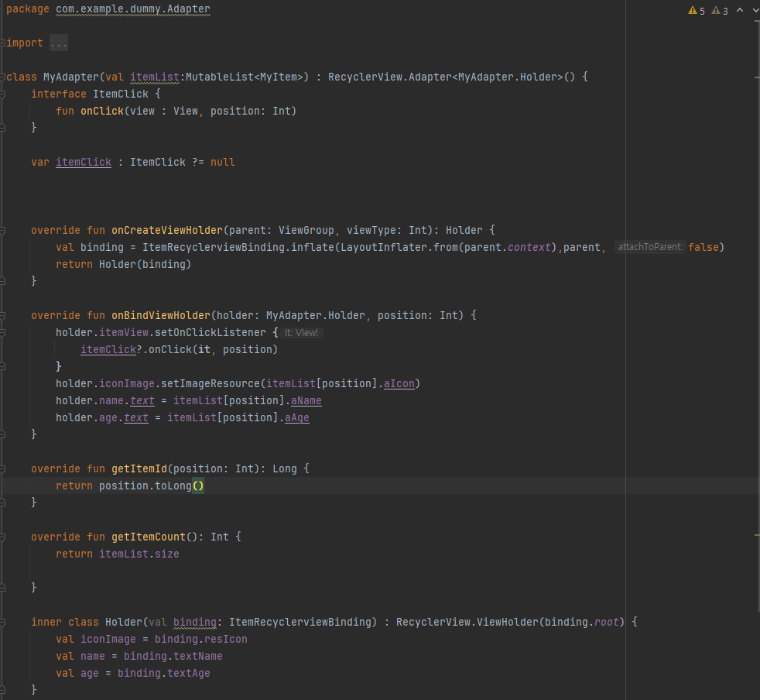Click the underlined aName property
Viewport: 760px width, 700px height.
pos(306,400)
